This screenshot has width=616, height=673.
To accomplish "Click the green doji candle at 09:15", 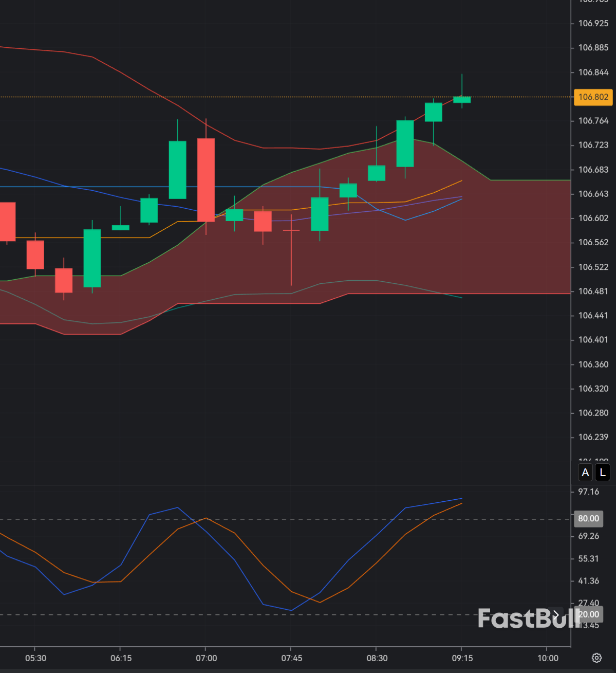I will (x=462, y=99).
